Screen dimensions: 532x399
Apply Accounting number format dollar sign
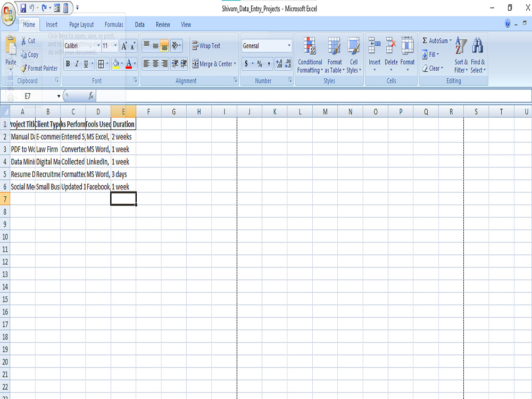coord(246,63)
